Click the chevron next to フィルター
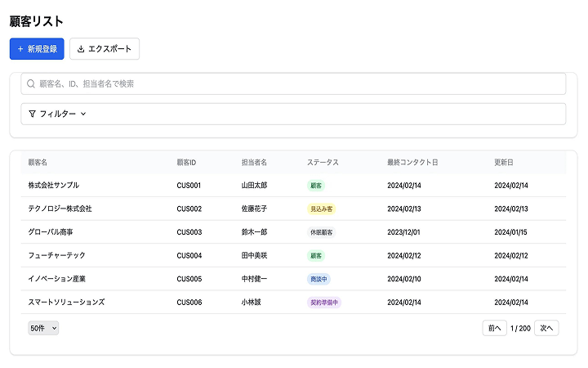The height and width of the screenshot is (368, 588). [83, 114]
